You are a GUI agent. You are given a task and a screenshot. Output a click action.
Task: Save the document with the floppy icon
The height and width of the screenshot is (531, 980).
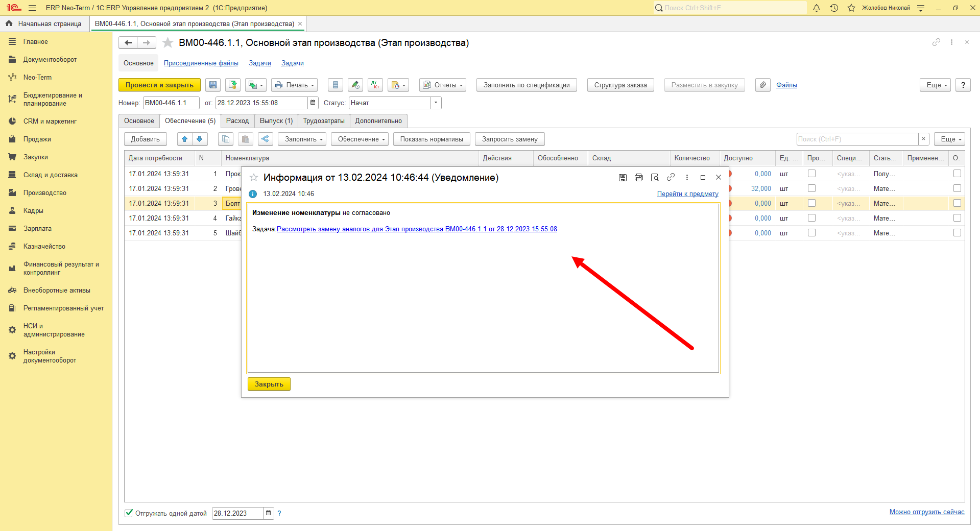[x=213, y=85]
